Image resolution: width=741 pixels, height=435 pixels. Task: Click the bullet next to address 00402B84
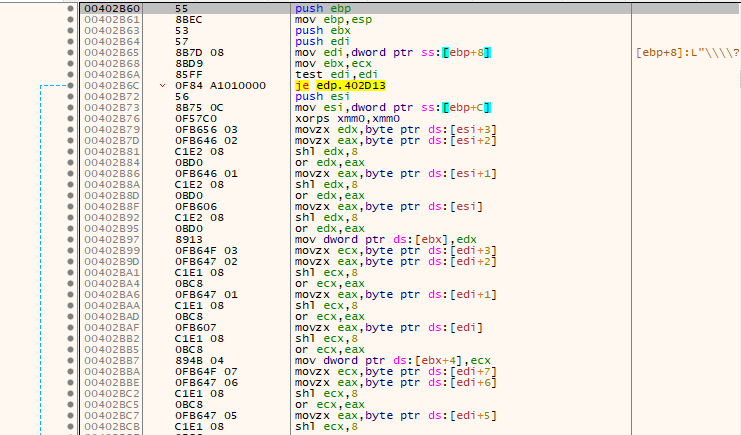click(x=70, y=162)
